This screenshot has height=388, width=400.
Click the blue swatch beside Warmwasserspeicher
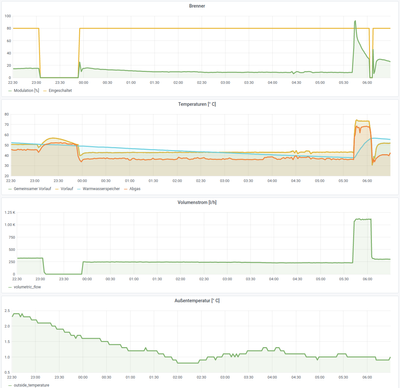79,189
